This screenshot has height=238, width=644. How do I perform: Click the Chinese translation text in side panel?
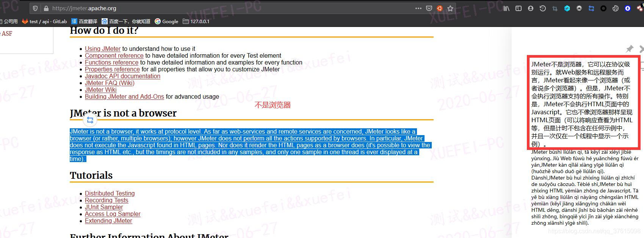[582, 104]
